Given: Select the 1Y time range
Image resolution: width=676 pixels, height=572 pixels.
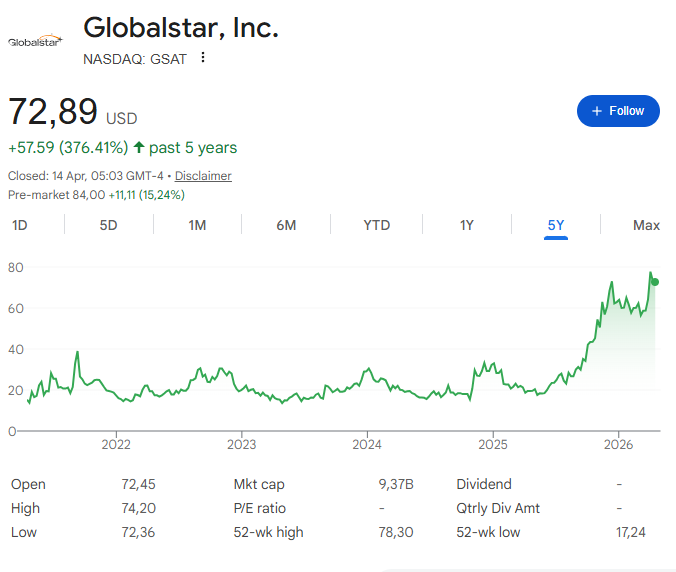Looking at the screenshot, I should click(466, 225).
